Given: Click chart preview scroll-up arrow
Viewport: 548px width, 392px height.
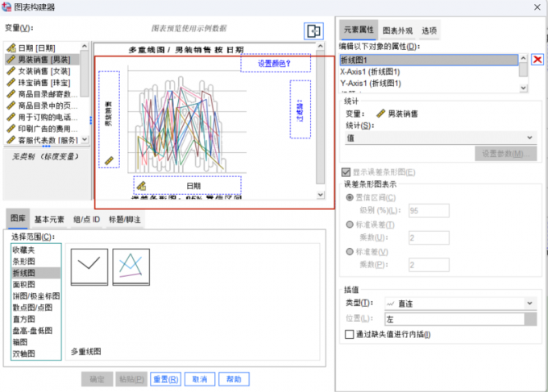Looking at the screenshot, I should [x=321, y=46].
